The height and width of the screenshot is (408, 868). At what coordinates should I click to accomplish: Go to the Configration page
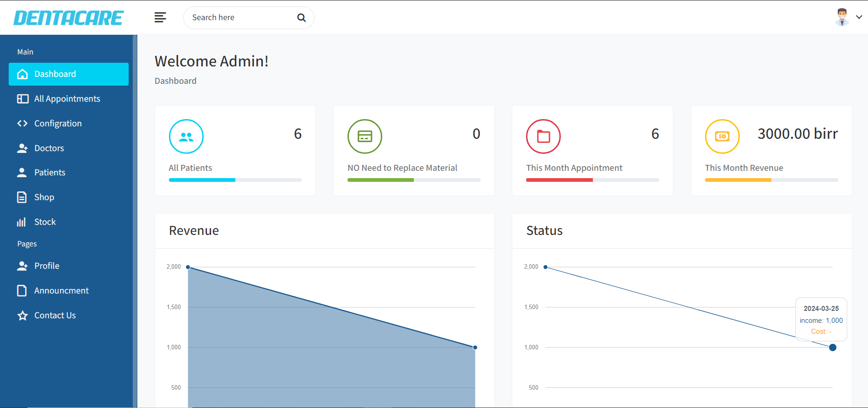(58, 124)
